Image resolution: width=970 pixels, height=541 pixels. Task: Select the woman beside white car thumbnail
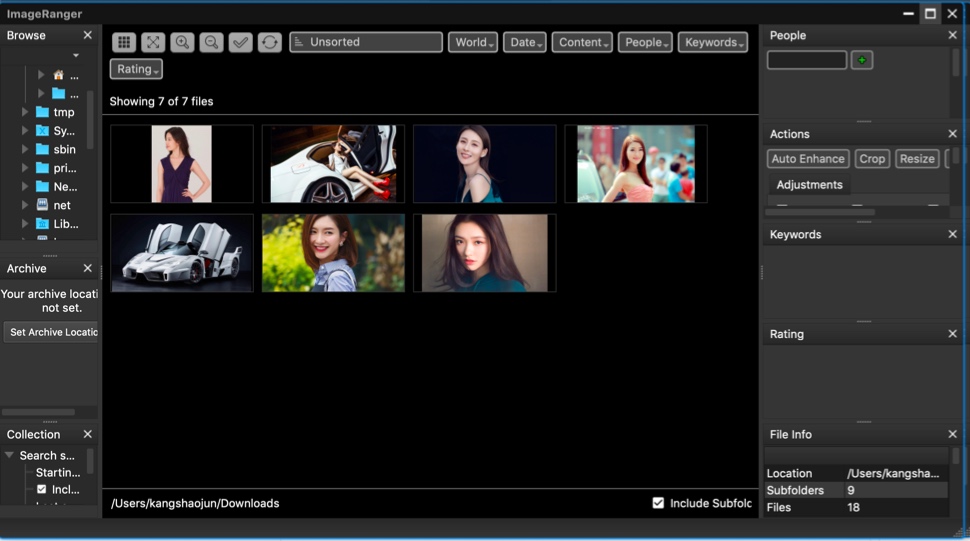[333, 164]
